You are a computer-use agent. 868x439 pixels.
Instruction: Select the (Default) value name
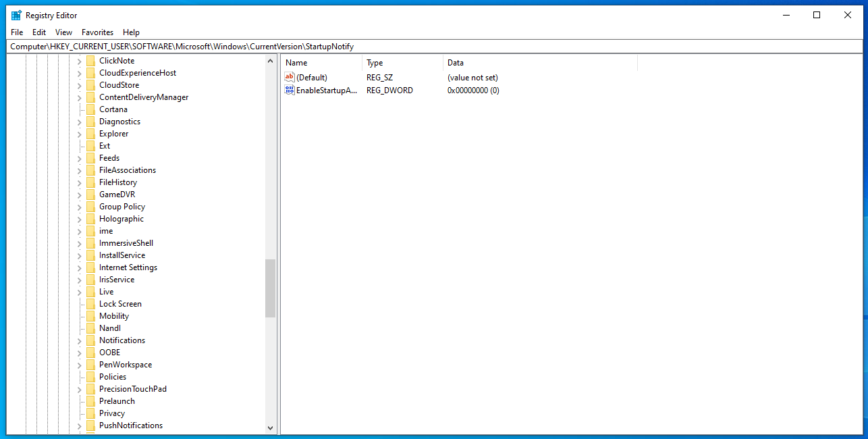pos(312,78)
